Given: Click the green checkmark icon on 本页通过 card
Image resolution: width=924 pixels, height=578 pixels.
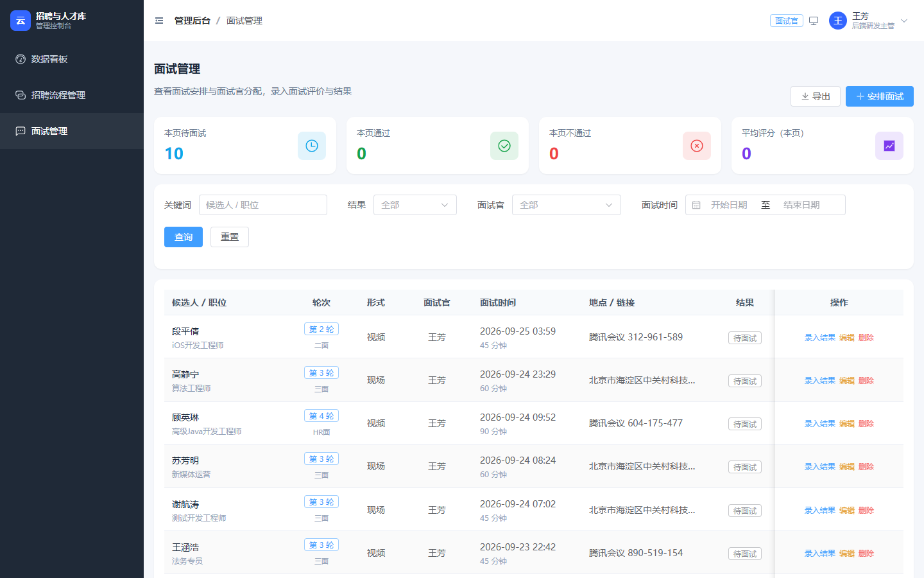Looking at the screenshot, I should [x=504, y=146].
